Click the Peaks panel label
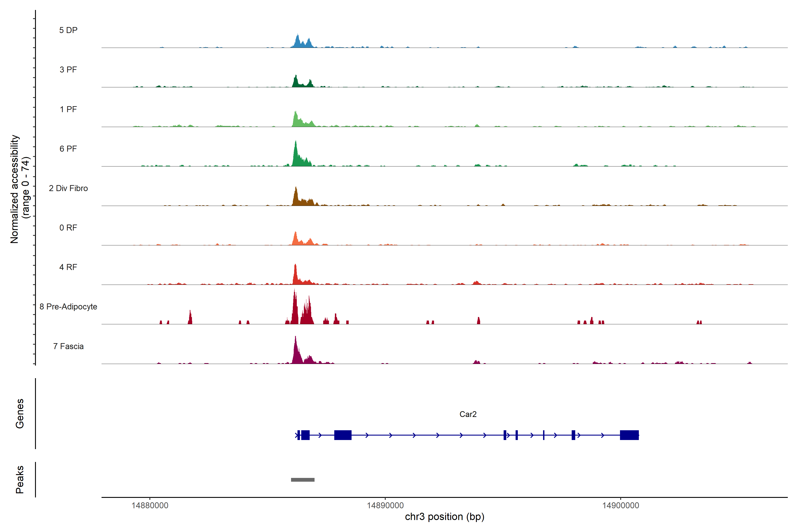 tap(20, 479)
